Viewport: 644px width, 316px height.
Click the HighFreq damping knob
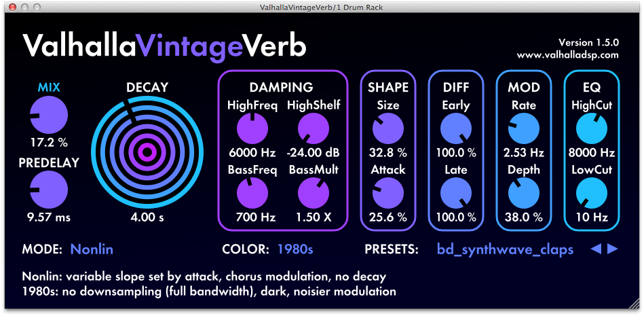252,129
